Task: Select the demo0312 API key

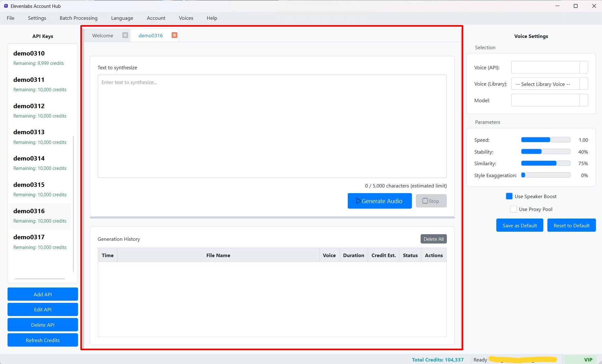Action: point(40,111)
